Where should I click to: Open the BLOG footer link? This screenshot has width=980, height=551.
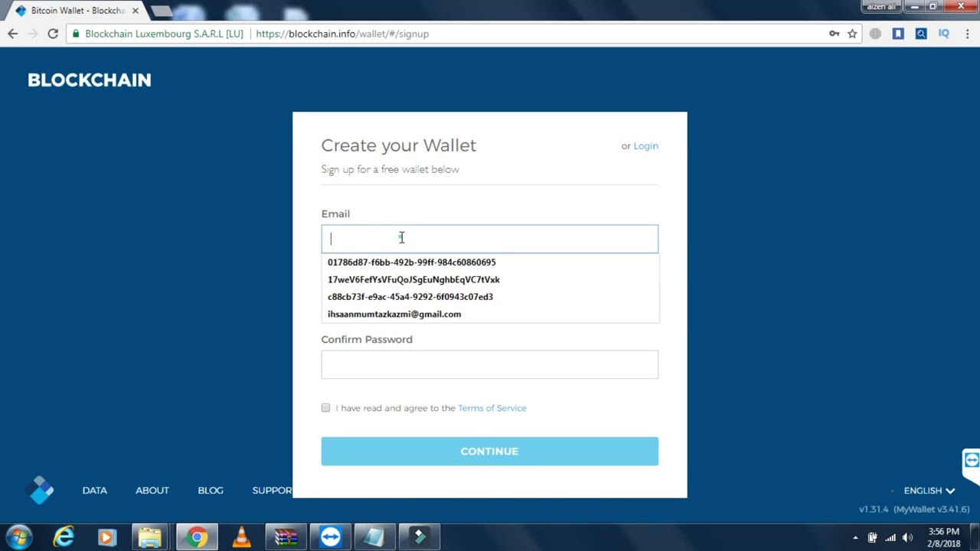click(x=211, y=491)
